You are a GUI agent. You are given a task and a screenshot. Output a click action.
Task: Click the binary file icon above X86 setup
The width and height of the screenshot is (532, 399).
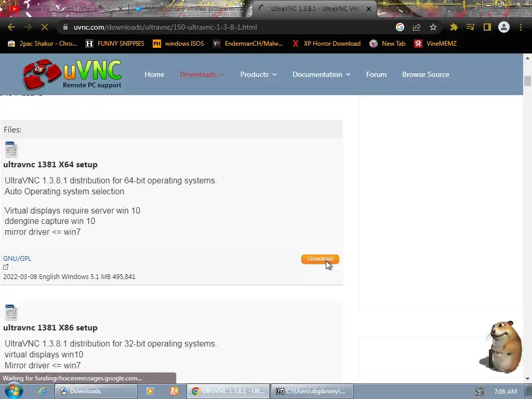11,312
